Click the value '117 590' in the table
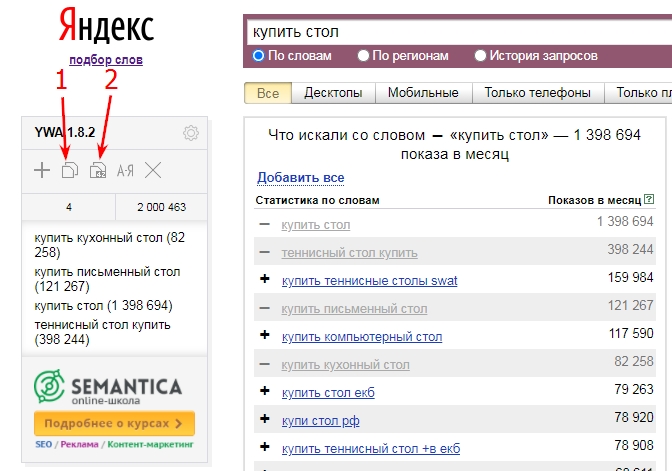Viewport: 672px width, 471px height. coord(631,333)
